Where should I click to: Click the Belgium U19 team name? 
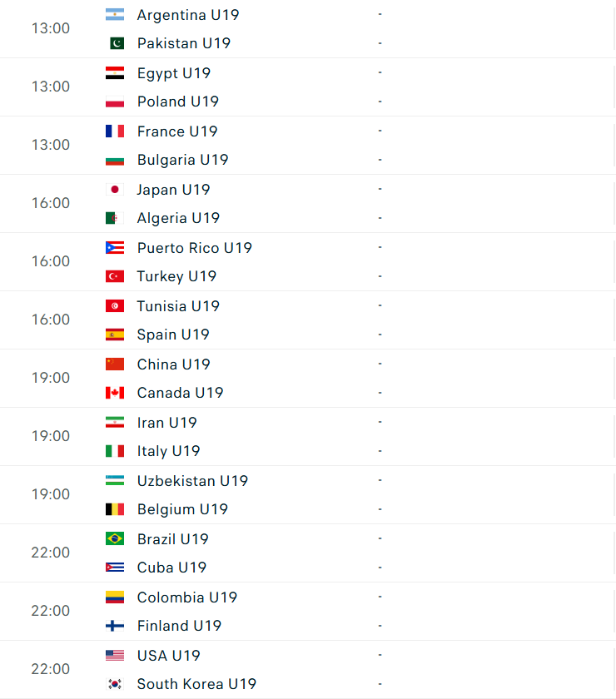[182, 509]
